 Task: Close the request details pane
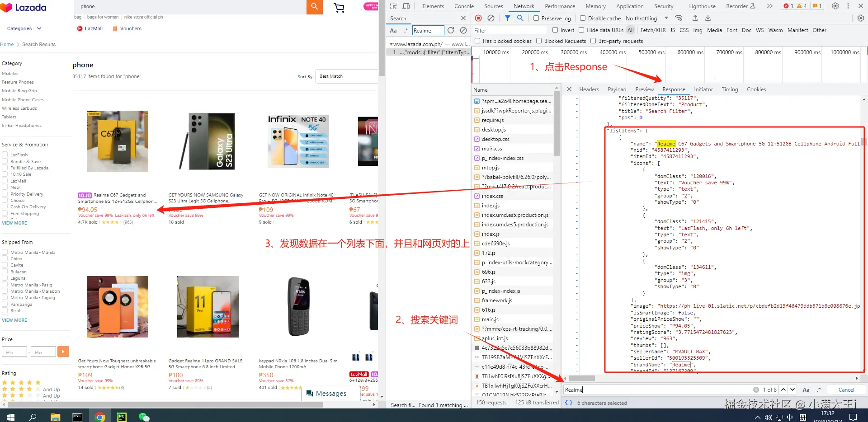569,89
